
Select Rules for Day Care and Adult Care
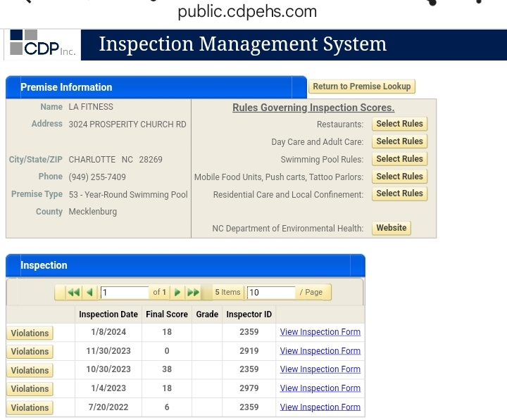399,141
